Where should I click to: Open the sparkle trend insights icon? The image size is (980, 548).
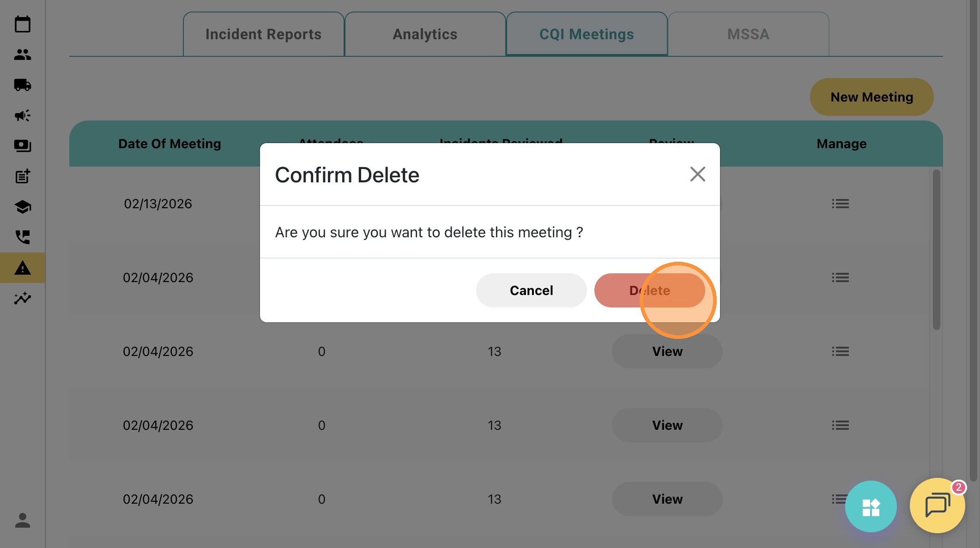[22, 298]
